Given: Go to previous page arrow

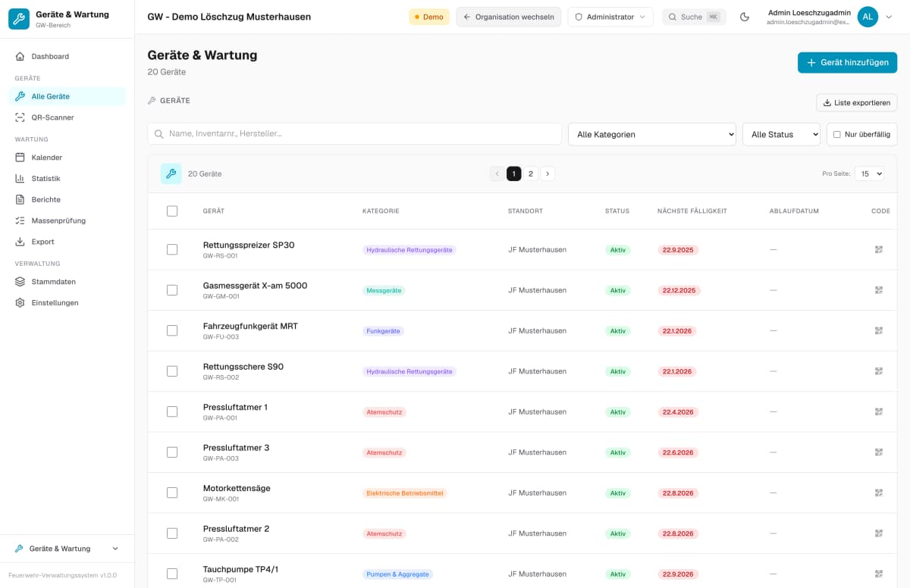Looking at the screenshot, I should [x=497, y=174].
